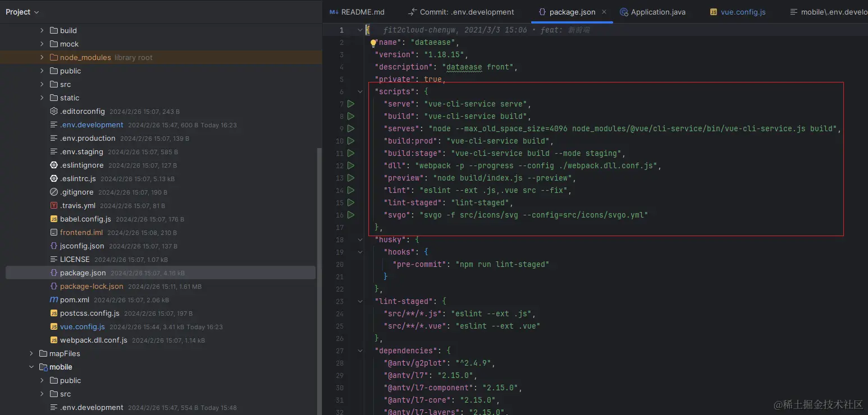The image size is (868, 415).
Task: Switch to the mobile\.env.develo... tab
Action: [x=829, y=12]
